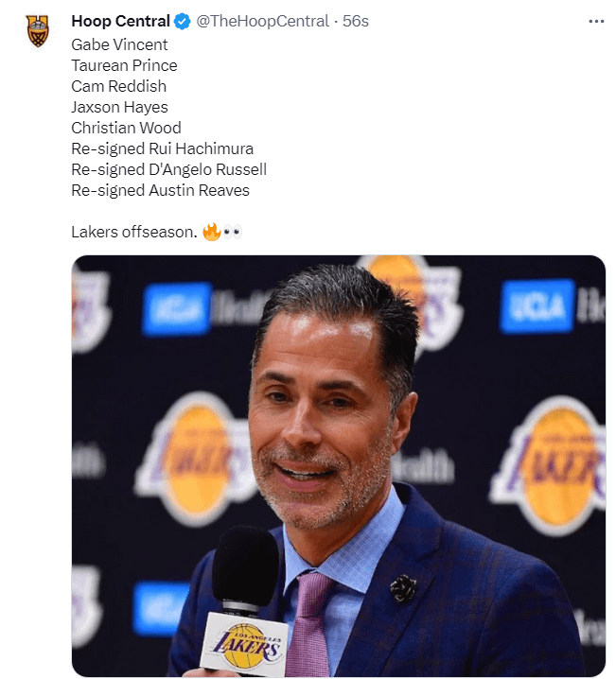Click the @TheHoopCentral handle
Screen dimensions: 616x679
262,21
